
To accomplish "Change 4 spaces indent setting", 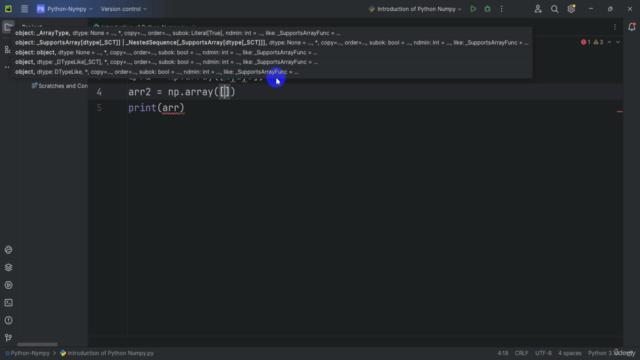I will click(570, 353).
